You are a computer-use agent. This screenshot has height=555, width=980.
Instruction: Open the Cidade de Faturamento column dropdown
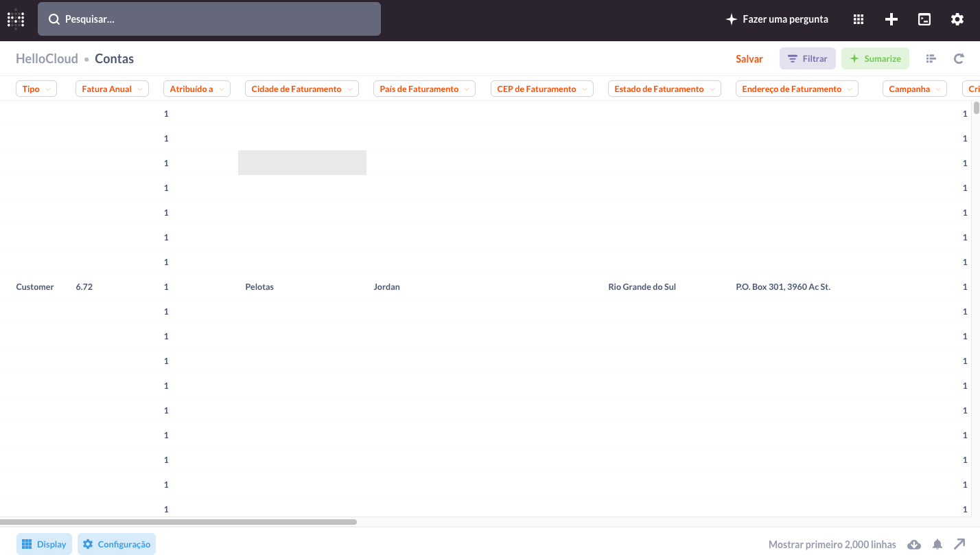tap(302, 89)
